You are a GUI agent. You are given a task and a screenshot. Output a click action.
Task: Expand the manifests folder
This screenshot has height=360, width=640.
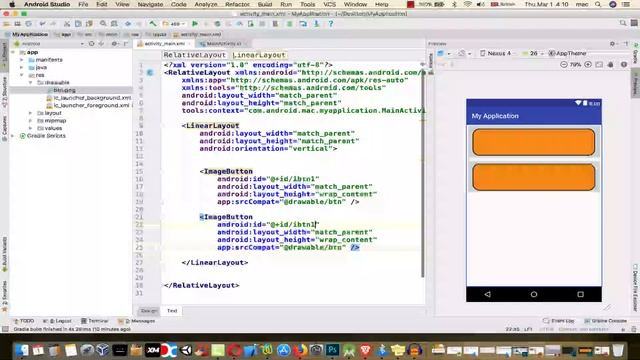[22, 60]
